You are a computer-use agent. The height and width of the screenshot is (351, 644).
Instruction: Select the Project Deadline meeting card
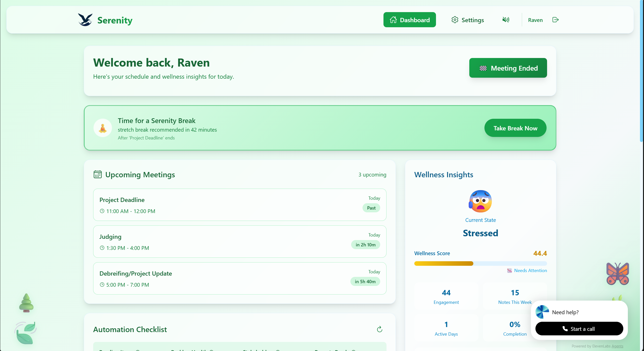239,205
